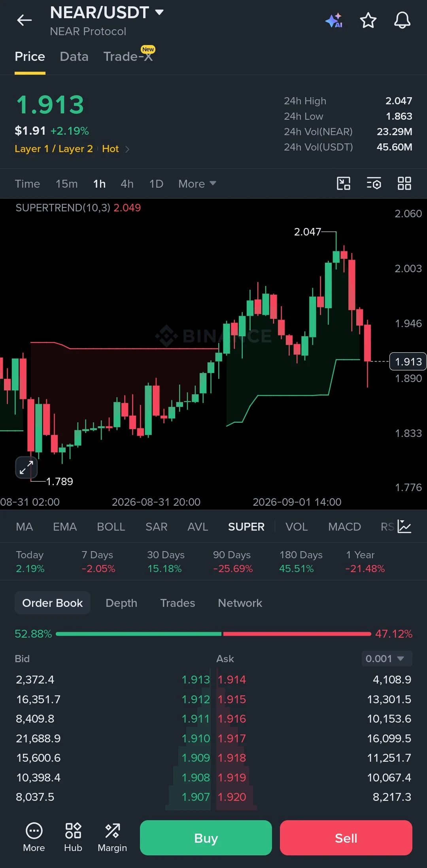Tap the 2.047 high marker on chart
The image size is (427, 868).
307,232
